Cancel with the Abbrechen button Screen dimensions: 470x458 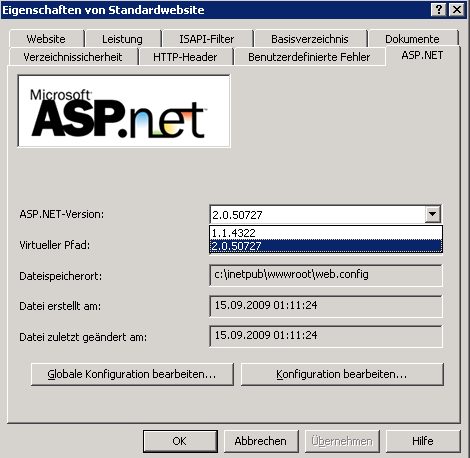tap(261, 441)
